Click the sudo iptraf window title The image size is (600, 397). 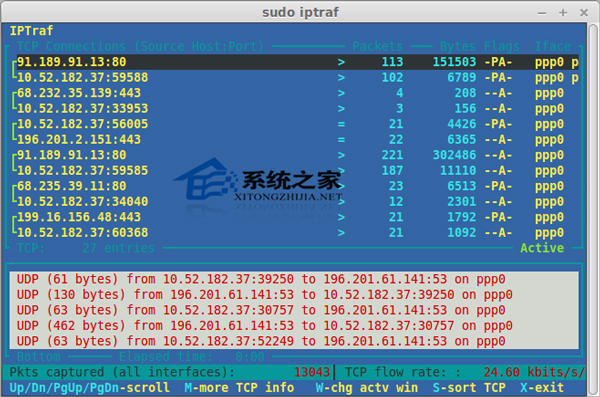pos(300,12)
